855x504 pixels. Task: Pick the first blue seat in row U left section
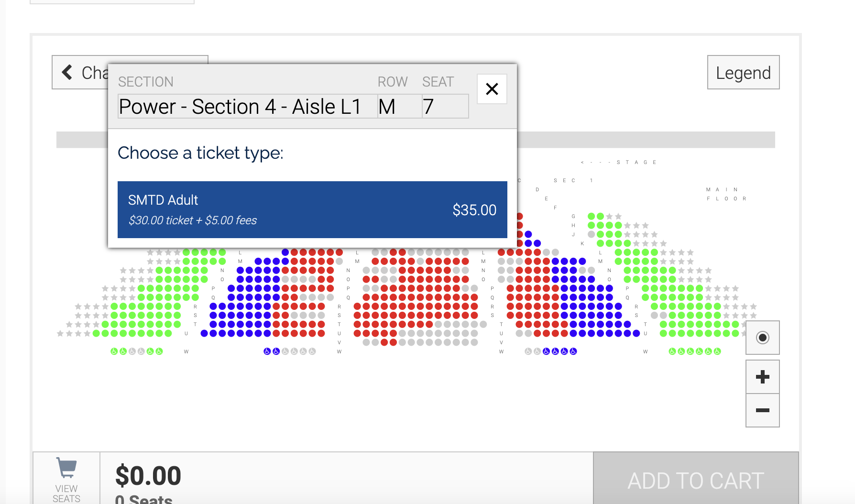point(204,333)
